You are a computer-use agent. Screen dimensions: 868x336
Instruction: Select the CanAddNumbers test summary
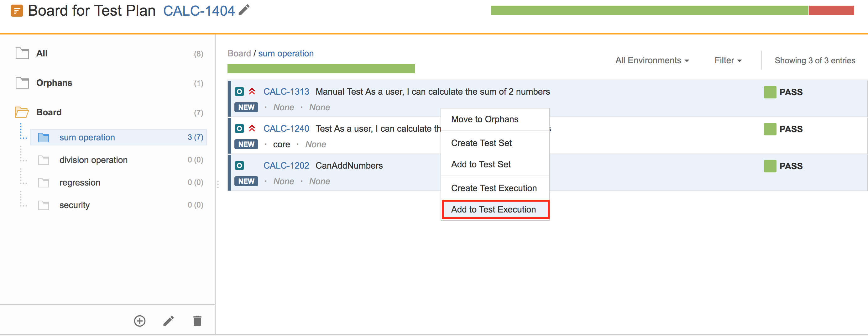point(349,166)
